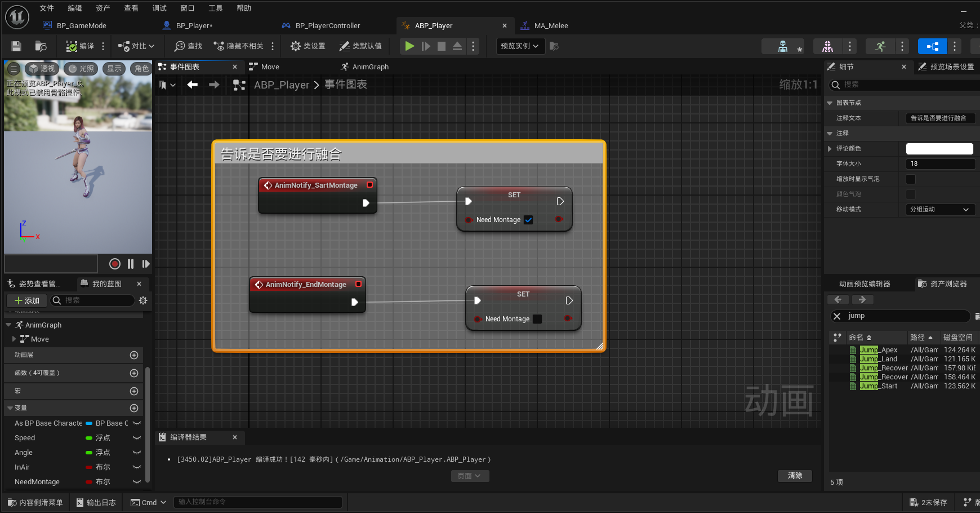Viewport: 980px width, 513px height.
Task: Click the graph navigate back arrow
Action: point(193,85)
